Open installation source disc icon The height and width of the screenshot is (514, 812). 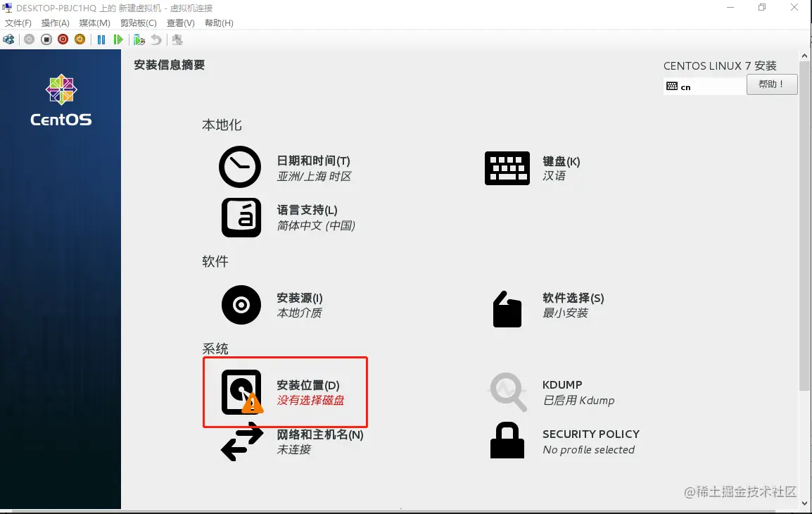[241, 305]
